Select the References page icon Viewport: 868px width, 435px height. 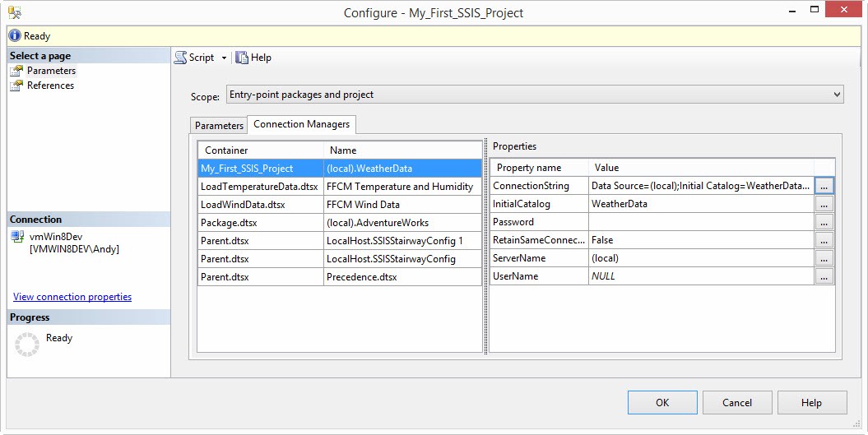pyautogui.click(x=16, y=86)
